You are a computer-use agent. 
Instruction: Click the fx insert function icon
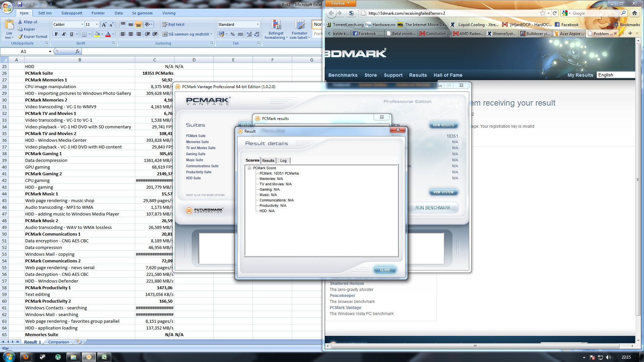[77, 51]
